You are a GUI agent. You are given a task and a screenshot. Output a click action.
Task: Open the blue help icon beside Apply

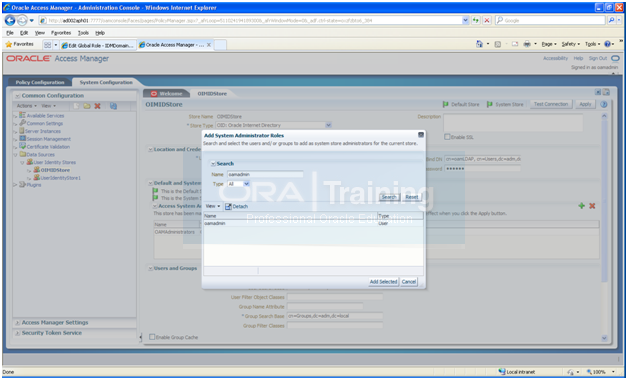click(x=604, y=105)
